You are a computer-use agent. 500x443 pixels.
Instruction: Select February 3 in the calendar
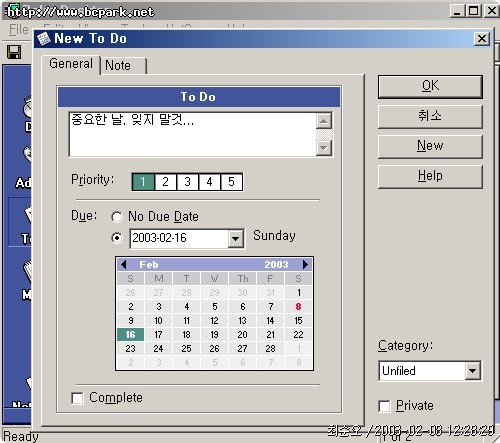pos(159,306)
